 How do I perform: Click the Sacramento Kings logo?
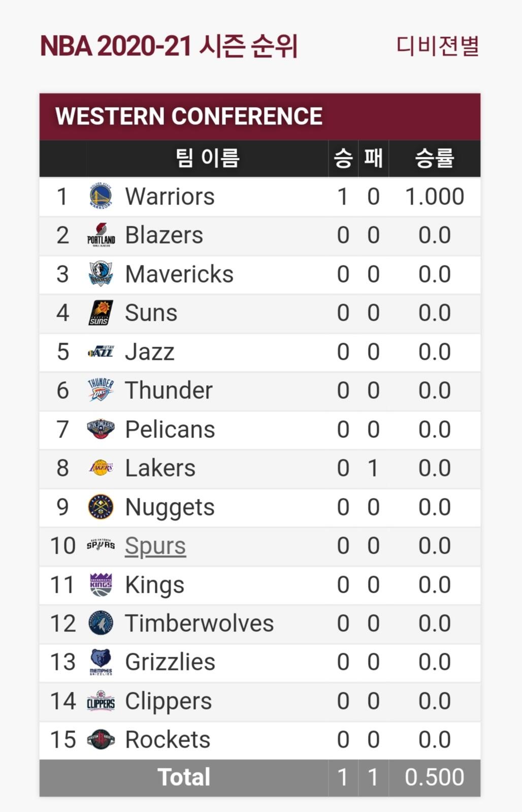click(x=101, y=585)
